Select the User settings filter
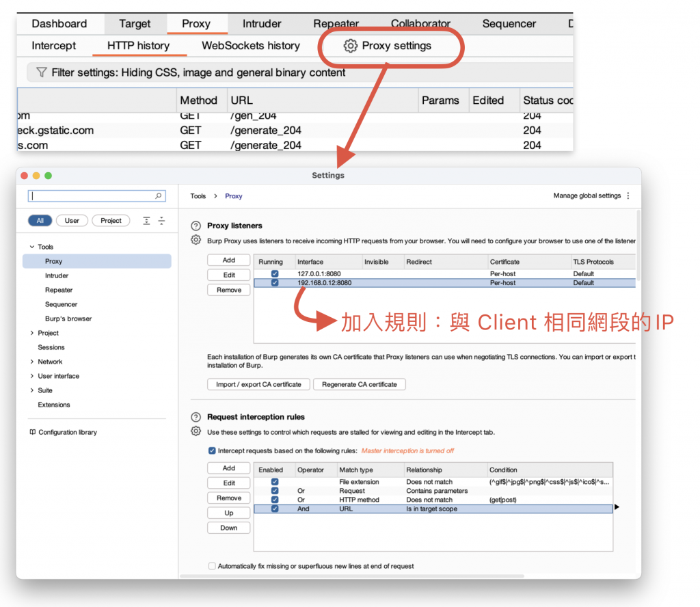This screenshot has width=700, height=607. click(72, 221)
